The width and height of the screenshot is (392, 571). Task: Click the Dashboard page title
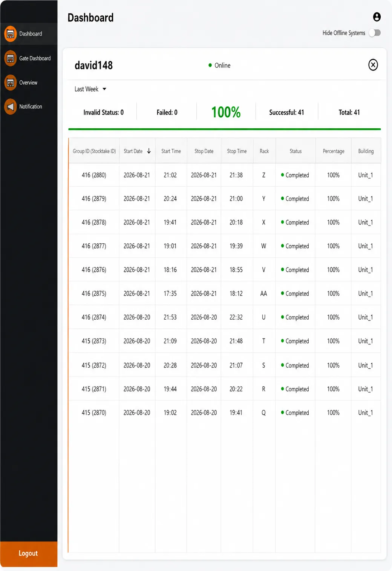click(x=90, y=18)
